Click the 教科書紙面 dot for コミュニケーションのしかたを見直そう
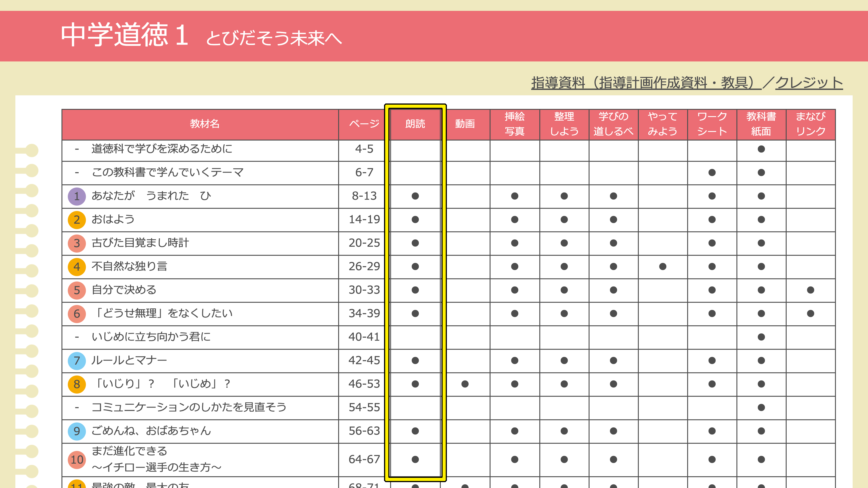This screenshot has width=868, height=488. pos(761,408)
